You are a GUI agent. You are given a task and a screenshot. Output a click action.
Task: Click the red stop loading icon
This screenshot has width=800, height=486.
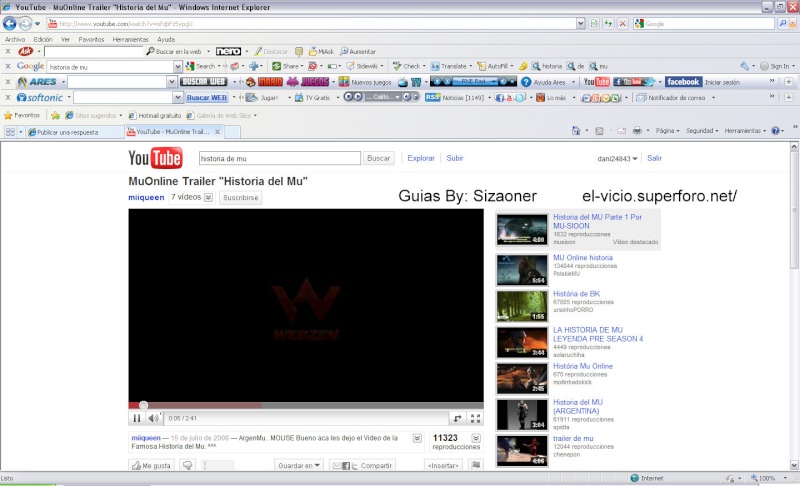622,23
